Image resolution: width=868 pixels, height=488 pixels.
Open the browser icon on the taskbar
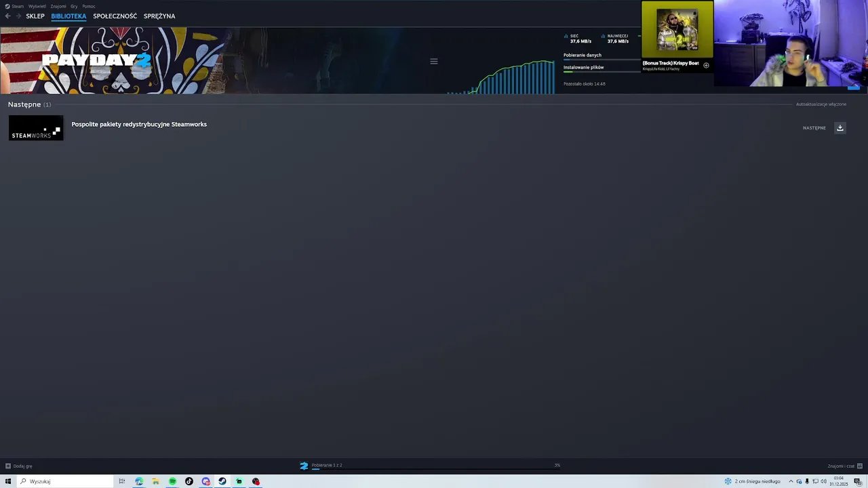(x=139, y=481)
